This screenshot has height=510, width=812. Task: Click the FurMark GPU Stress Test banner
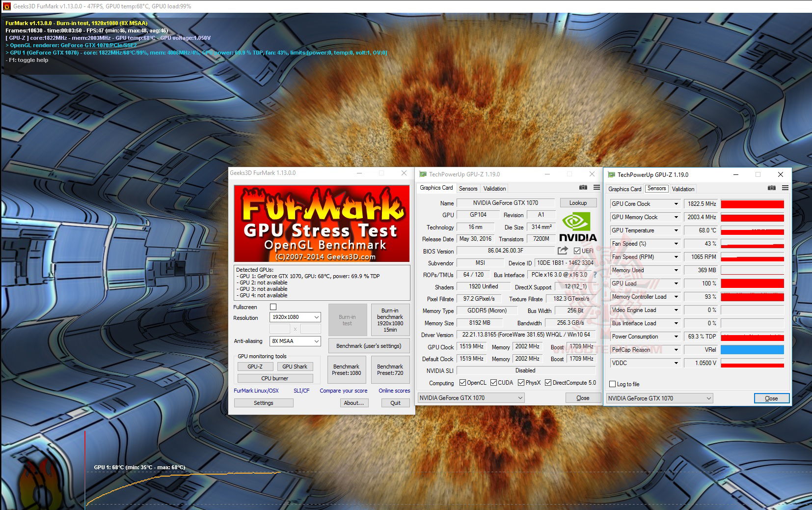click(x=322, y=224)
